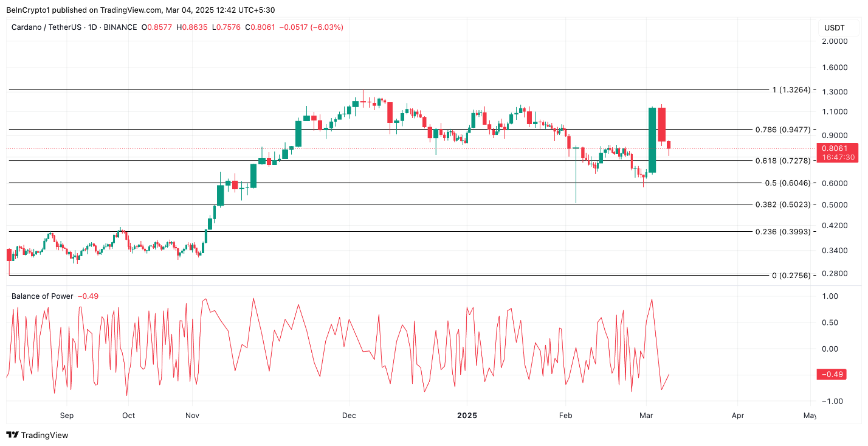Select the 0.786 (0.9477) Fibonacci level label
868x446 pixels.
pyautogui.click(x=783, y=130)
